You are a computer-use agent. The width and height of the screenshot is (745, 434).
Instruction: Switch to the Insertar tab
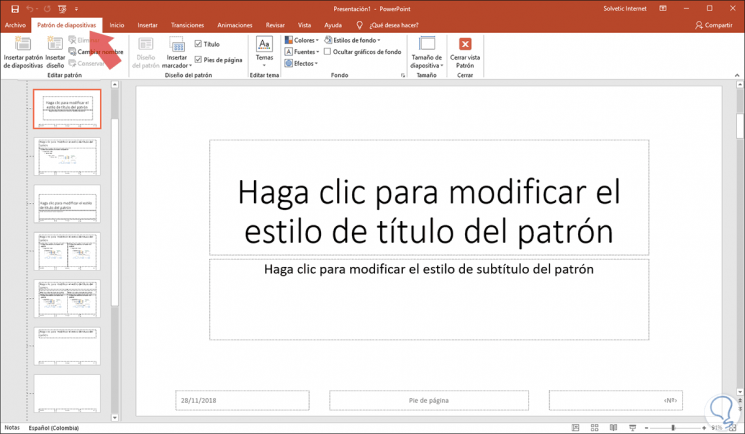click(147, 24)
